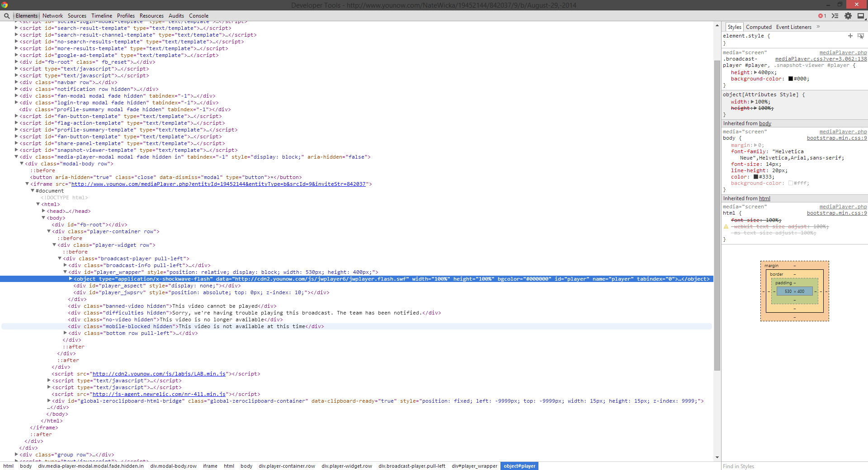Switch to the Timeline panel
Viewport: 868px width, 470px height.
[102, 16]
